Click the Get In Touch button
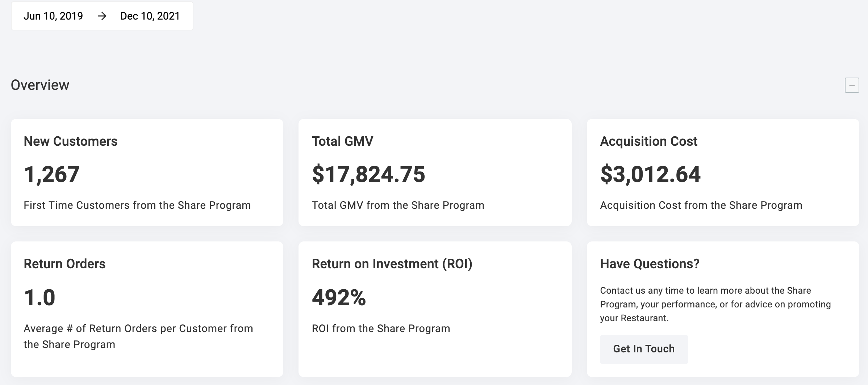Viewport: 868px width, 385px height. click(644, 349)
